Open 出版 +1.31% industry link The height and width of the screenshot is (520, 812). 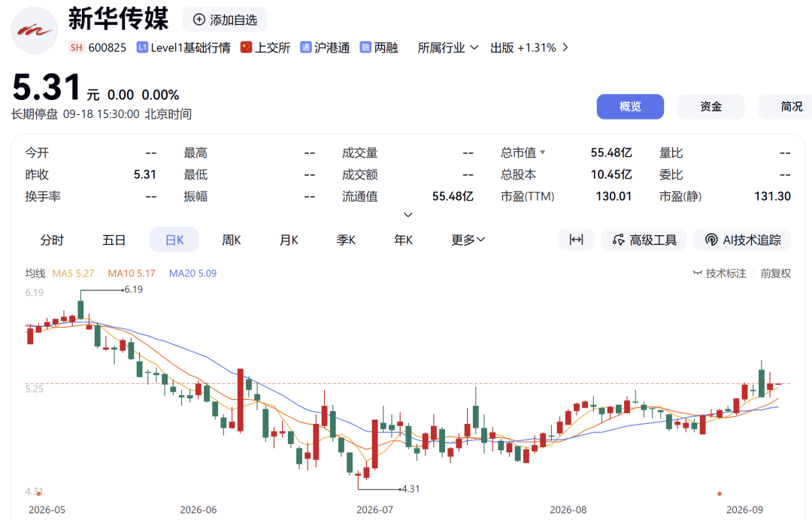pos(529,47)
